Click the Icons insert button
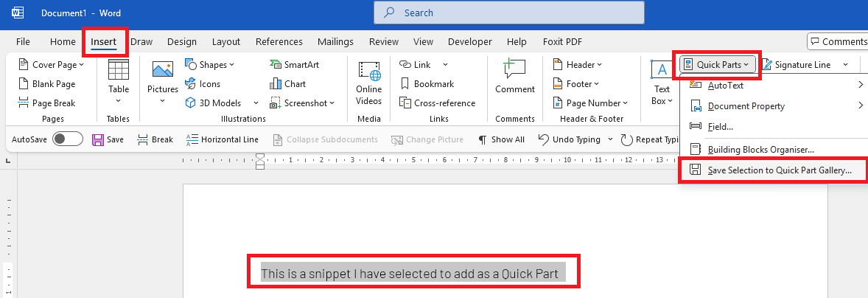 (203, 83)
